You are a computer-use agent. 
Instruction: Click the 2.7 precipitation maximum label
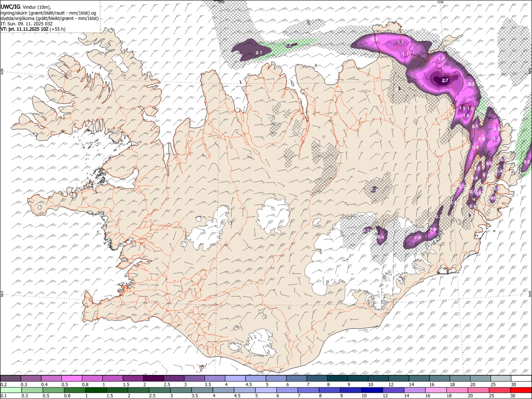pos(445,80)
